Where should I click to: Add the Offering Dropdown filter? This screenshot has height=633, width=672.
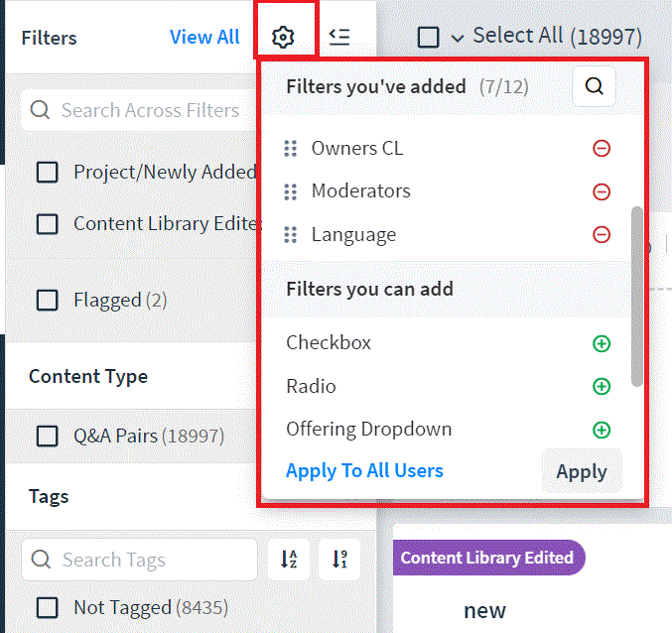pos(602,430)
